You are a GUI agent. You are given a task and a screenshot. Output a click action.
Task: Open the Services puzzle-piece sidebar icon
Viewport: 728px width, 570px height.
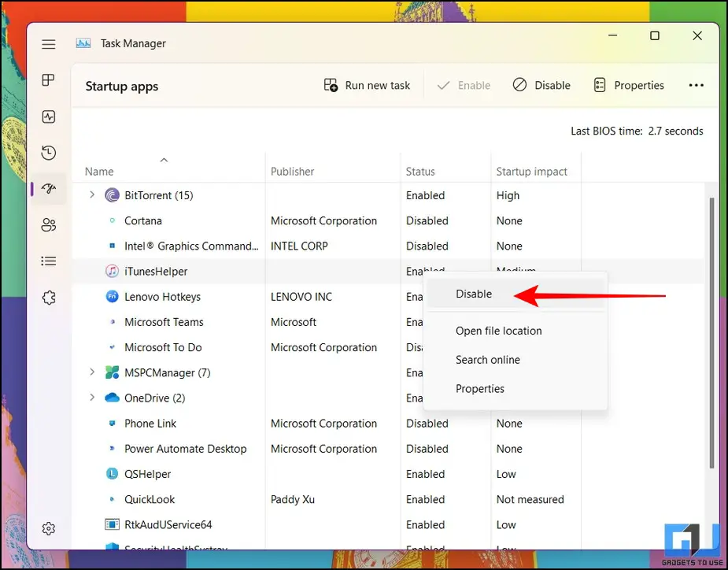[x=48, y=298]
